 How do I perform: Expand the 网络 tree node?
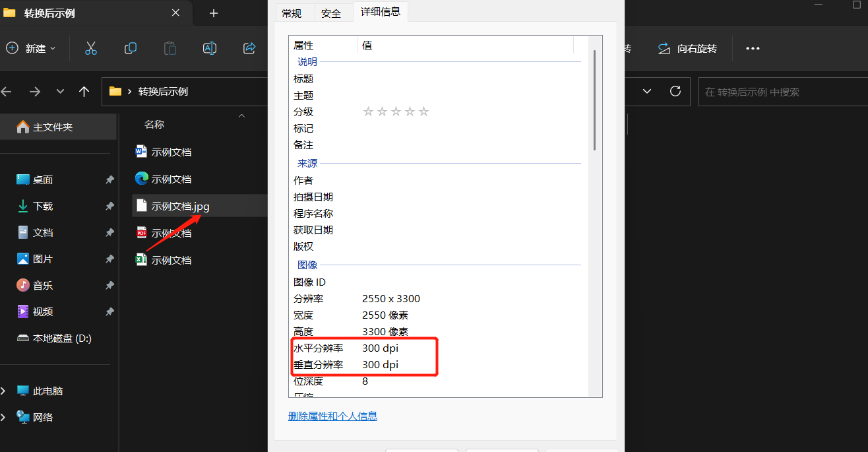coord(4,417)
